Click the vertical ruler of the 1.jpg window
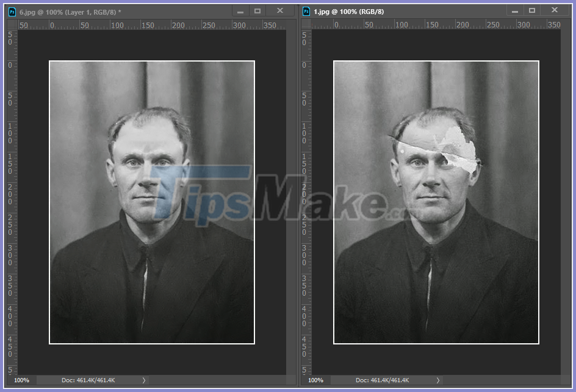This screenshot has height=392, width=576. click(305, 183)
